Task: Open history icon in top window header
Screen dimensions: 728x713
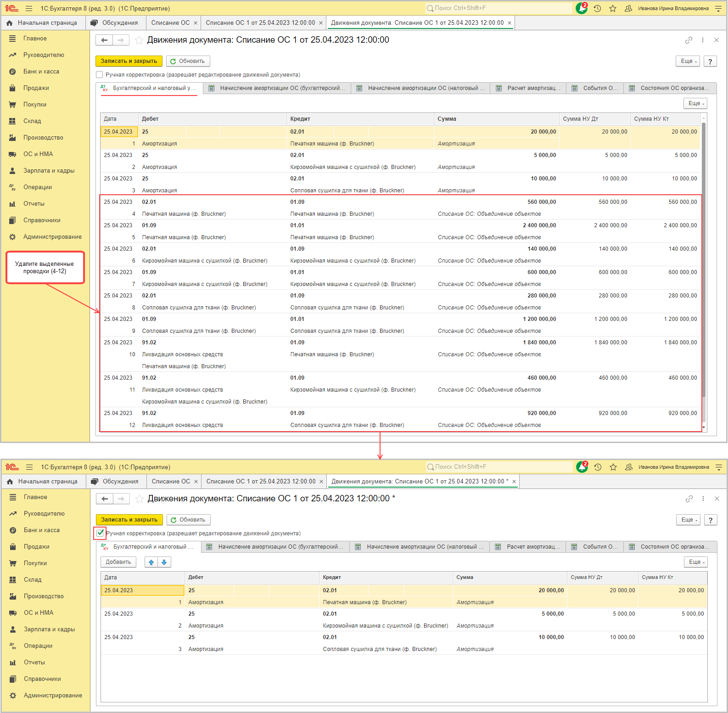Action: (x=597, y=8)
